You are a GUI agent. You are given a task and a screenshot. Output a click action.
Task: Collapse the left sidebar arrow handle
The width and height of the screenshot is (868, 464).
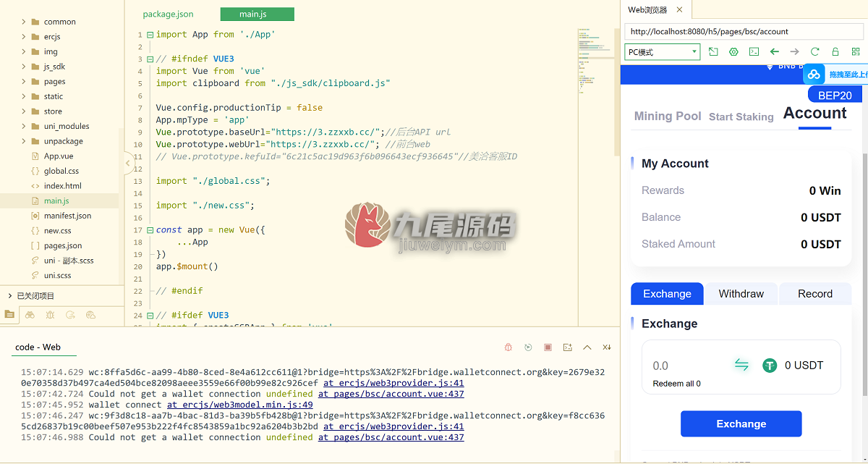tap(128, 164)
